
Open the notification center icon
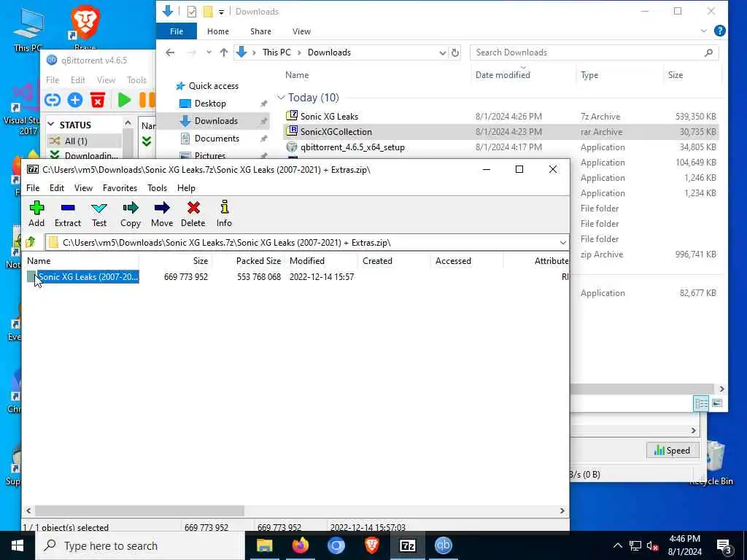(723, 545)
